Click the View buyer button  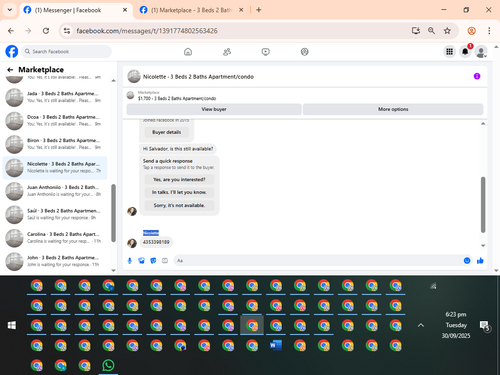tap(214, 109)
